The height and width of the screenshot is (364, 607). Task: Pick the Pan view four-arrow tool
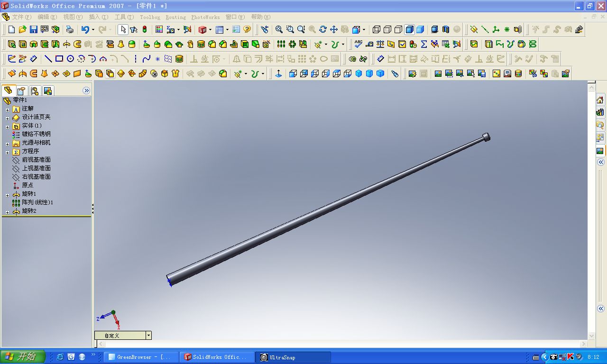click(334, 29)
